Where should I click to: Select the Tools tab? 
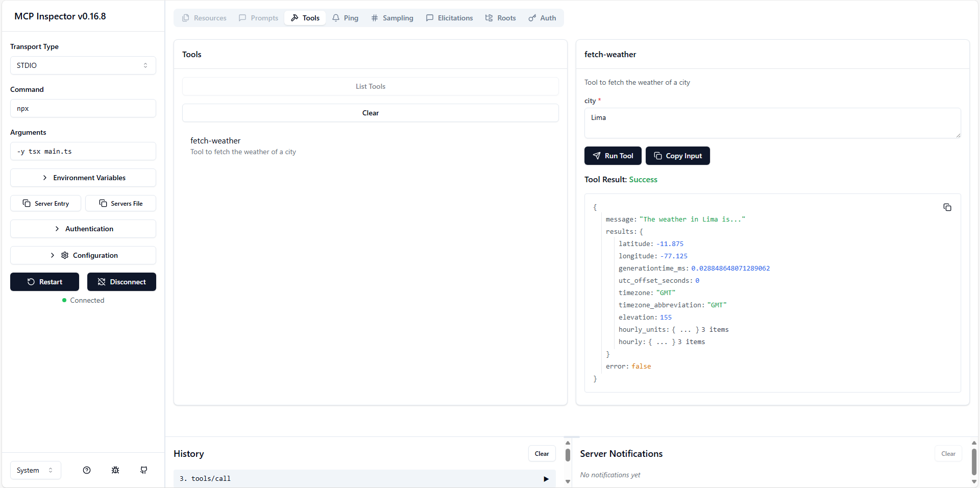coord(305,18)
